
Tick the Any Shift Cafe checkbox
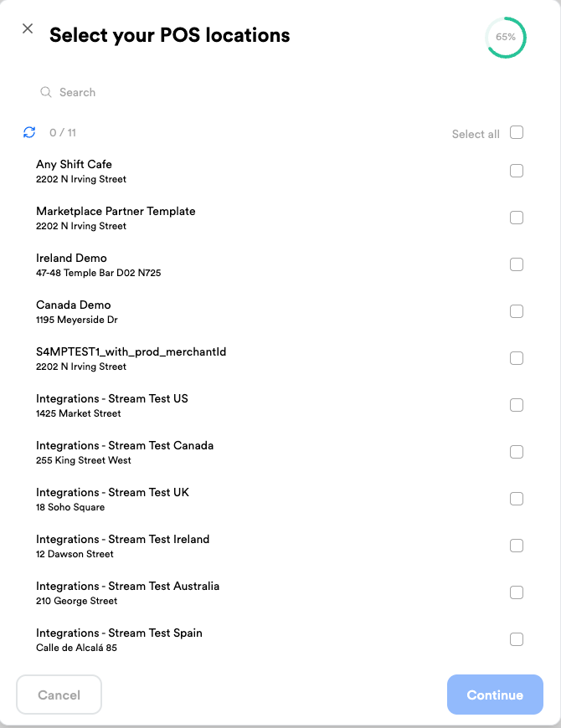point(517,171)
